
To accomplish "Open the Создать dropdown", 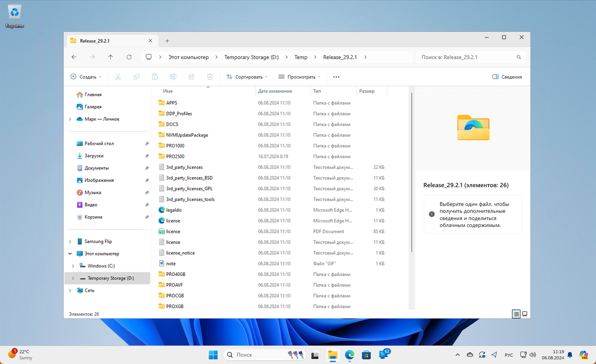I will click(86, 77).
